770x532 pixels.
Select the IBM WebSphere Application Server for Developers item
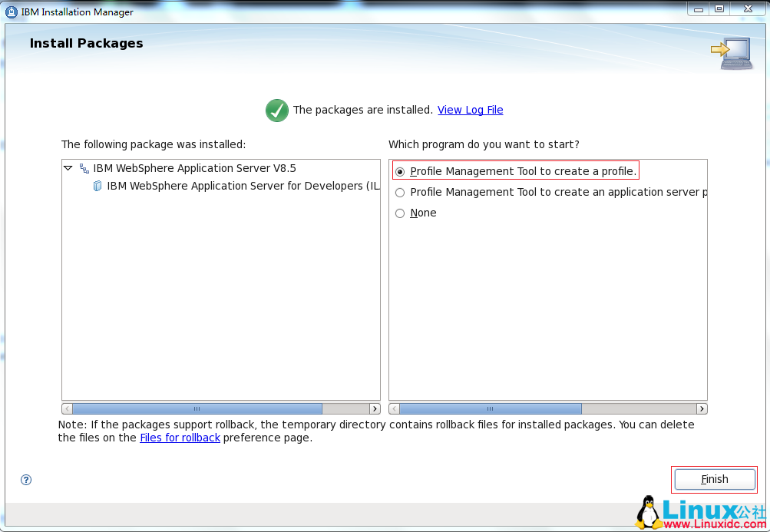click(243, 187)
